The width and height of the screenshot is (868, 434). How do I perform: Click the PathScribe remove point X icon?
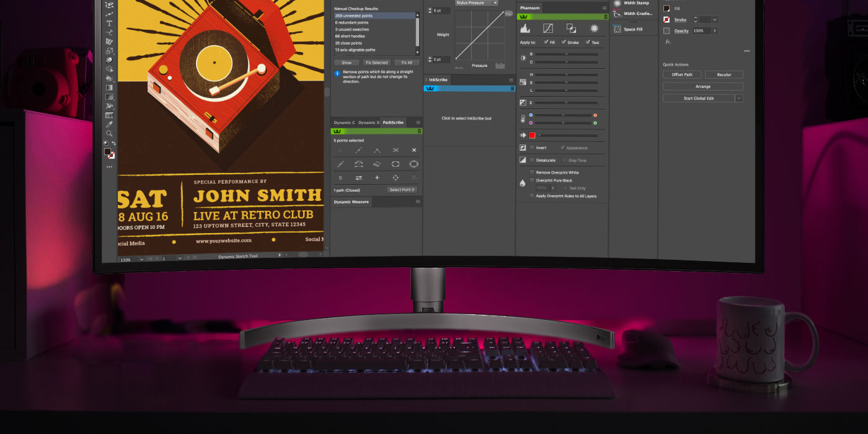414,150
